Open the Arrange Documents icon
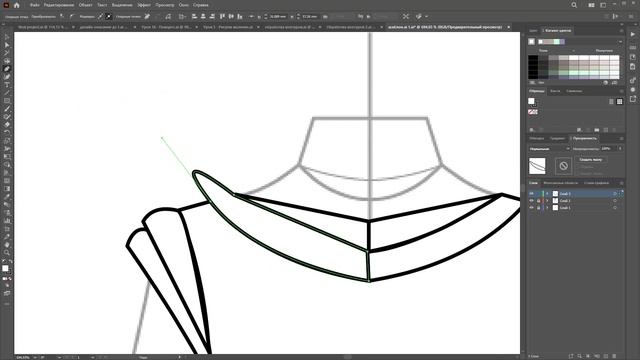The height and width of the screenshot is (360, 640). point(591,5)
